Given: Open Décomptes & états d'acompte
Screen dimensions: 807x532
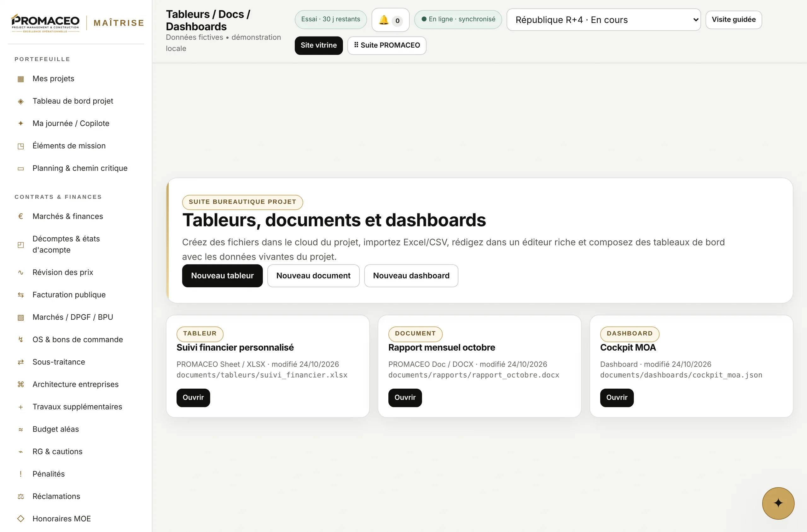Looking at the screenshot, I should tap(66, 244).
